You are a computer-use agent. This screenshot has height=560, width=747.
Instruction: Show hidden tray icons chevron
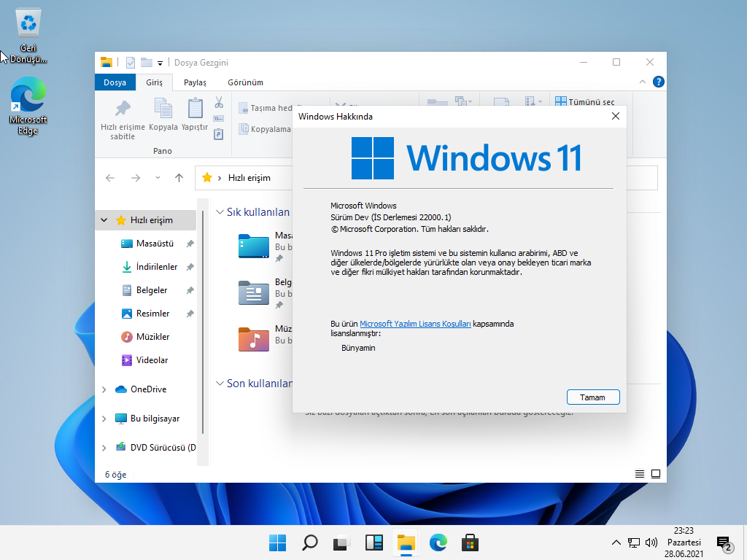(616, 542)
